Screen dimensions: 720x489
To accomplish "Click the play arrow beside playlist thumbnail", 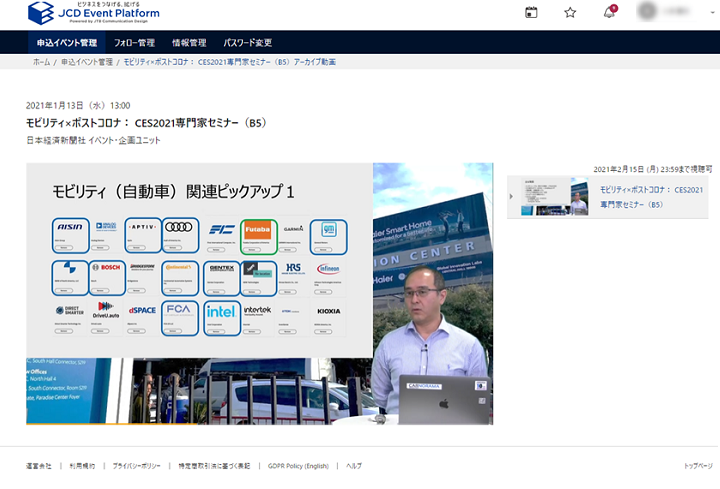I will coord(511,197).
